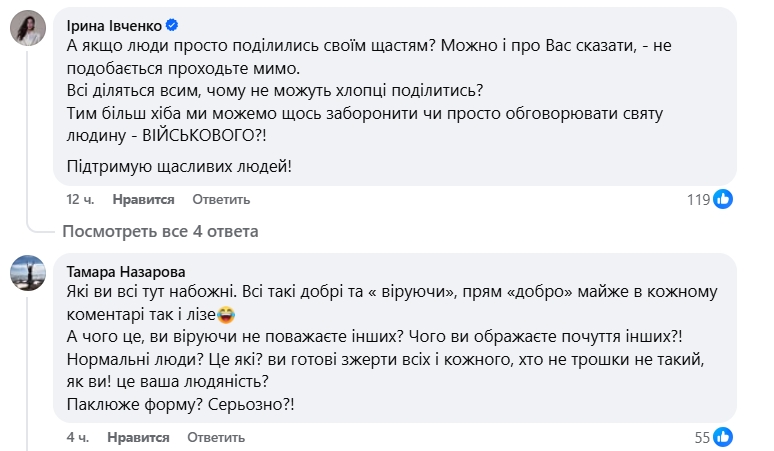Click the like icon beside 55
Image resolution: width=774 pixels, height=451 pixels.
(725, 437)
